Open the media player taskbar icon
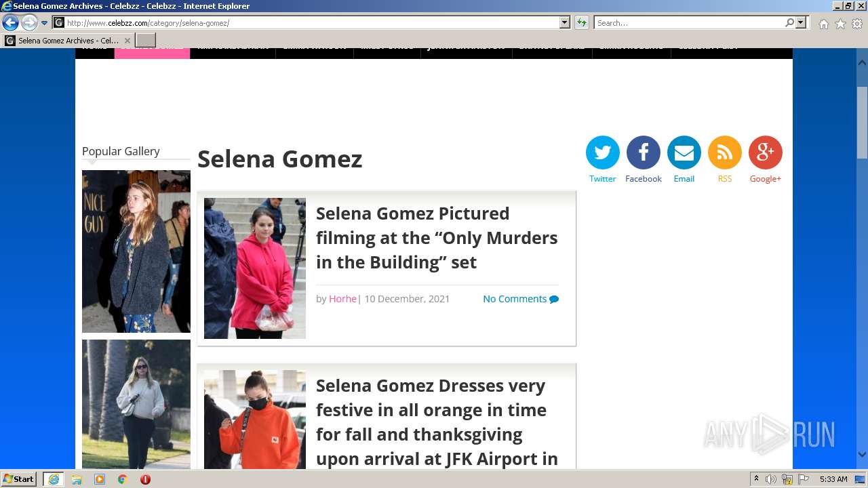 [100, 479]
